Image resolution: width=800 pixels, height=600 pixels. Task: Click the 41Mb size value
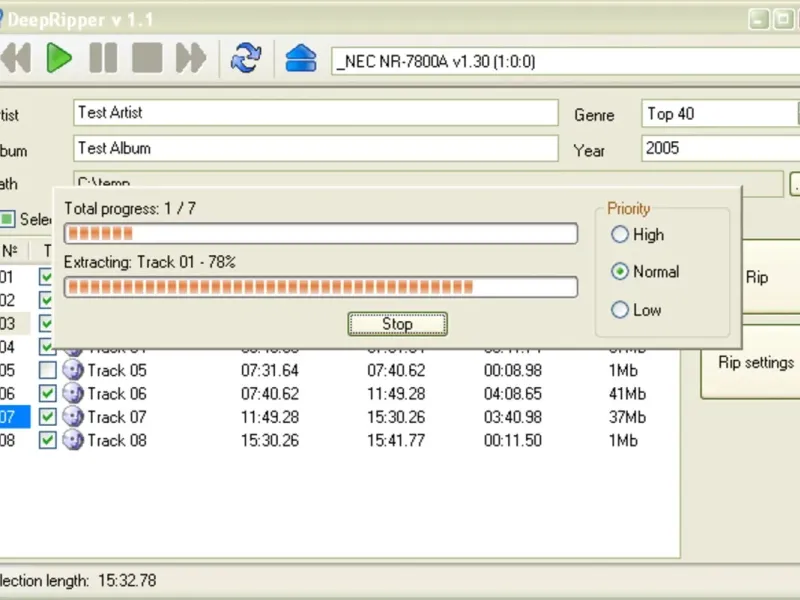[x=627, y=394]
